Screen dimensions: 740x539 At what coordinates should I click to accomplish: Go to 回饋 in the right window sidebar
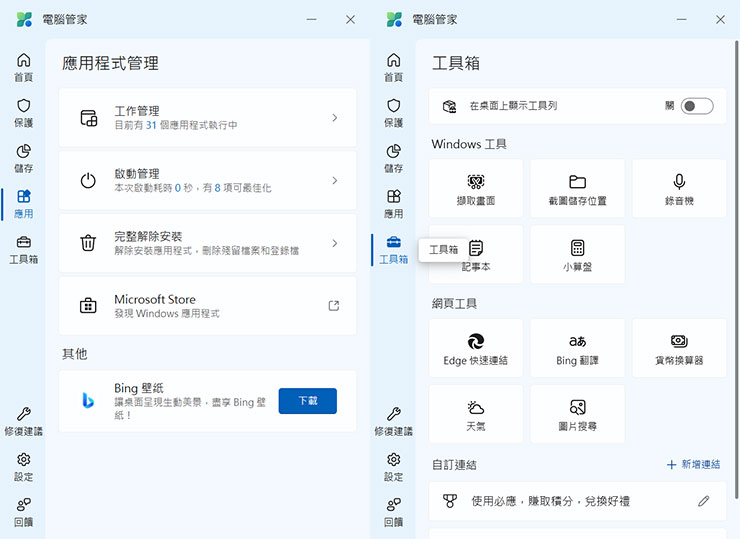394,513
